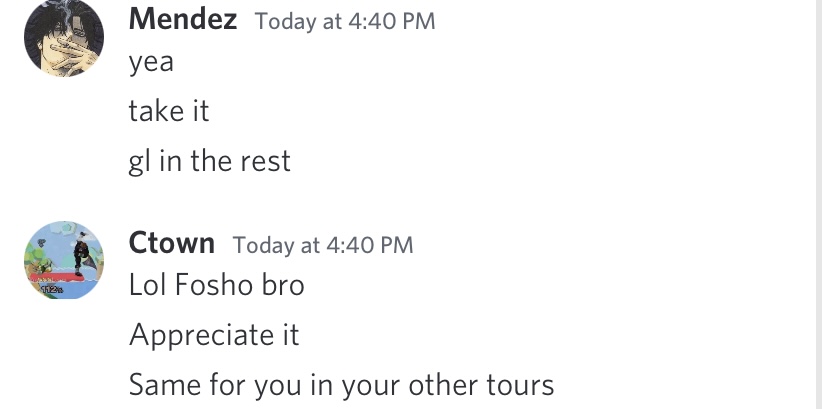This screenshot has height=409, width=828.
Task: Select the "take it" message
Action: coord(169,111)
